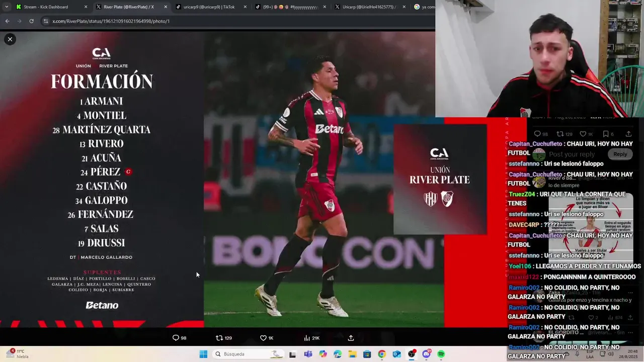Viewport: 644px width, 362px height.
Task: Click the sidebar share icon beside bookmark
Action: click(x=628, y=134)
